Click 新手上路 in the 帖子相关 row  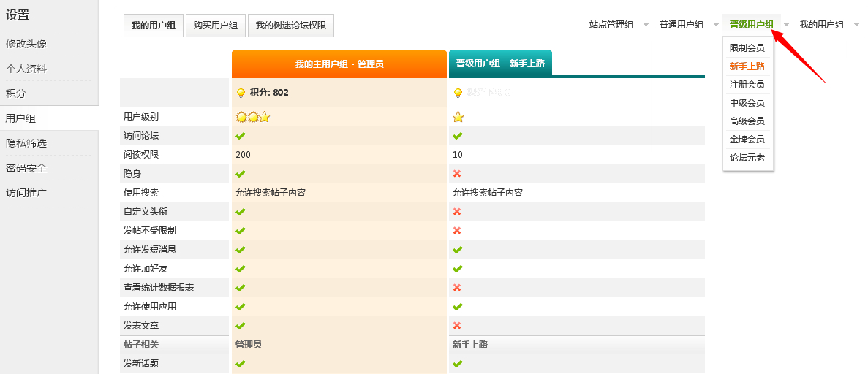pos(470,345)
